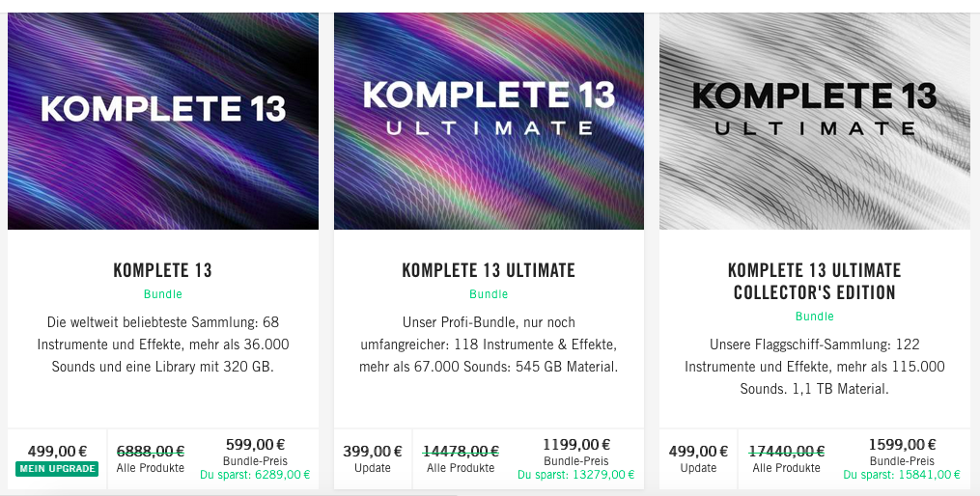Open the KOMPLETE 13 ULTIMATE title link

pos(489,270)
